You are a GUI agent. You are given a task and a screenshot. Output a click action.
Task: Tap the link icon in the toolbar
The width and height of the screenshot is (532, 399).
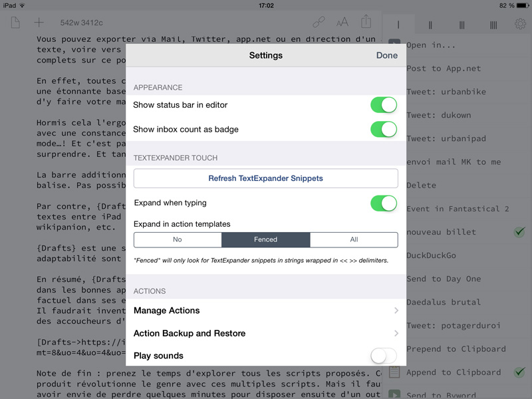[319, 23]
